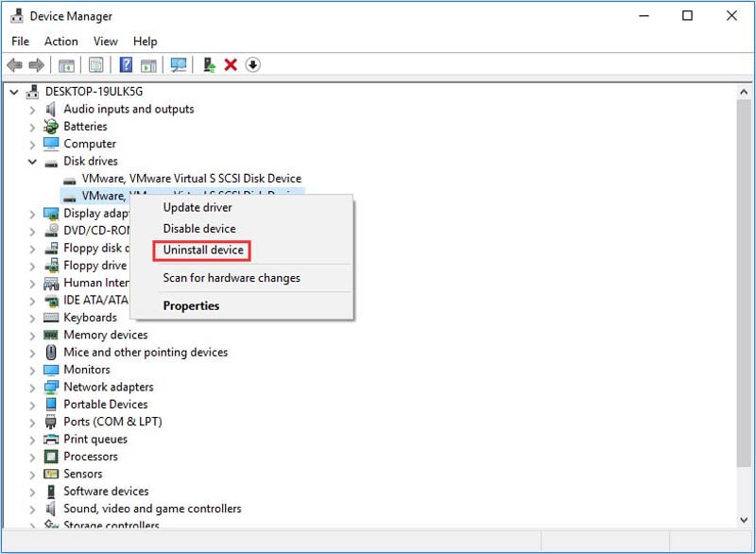756x554 pixels.
Task: Click the scrollbar up arrow
Action: click(744, 92)
